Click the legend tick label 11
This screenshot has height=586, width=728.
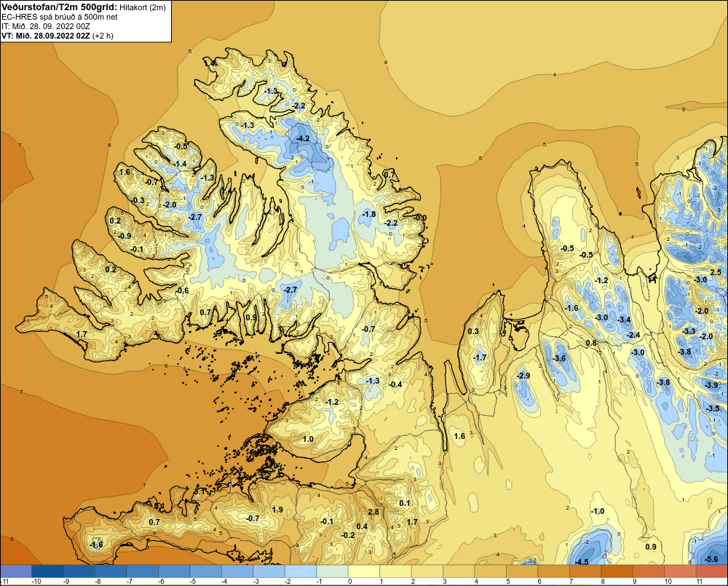699,582
